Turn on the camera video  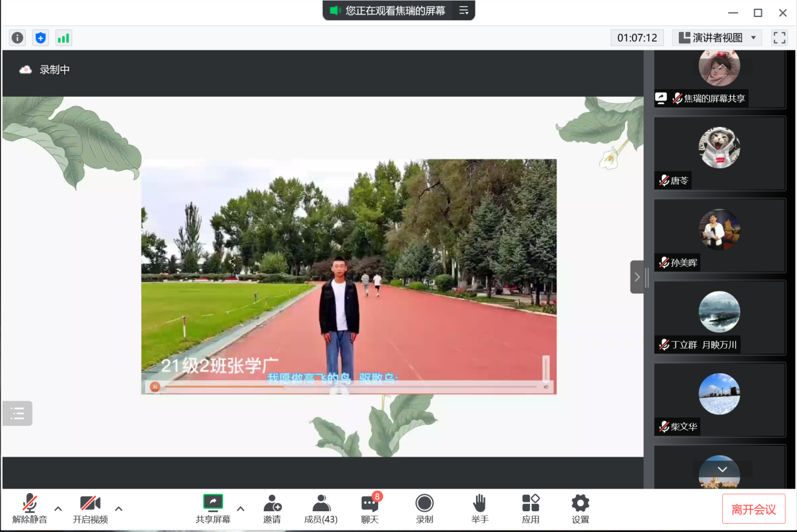[x=90, y=509]
